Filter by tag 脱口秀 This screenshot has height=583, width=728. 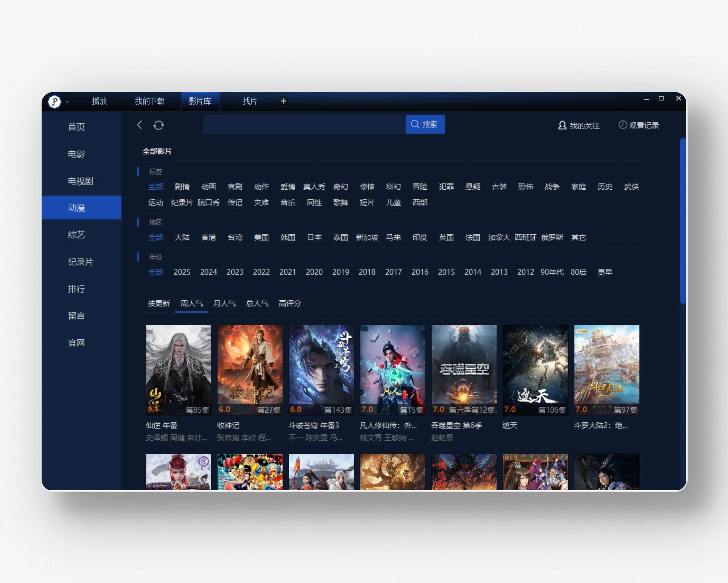(x=208, y=203)
